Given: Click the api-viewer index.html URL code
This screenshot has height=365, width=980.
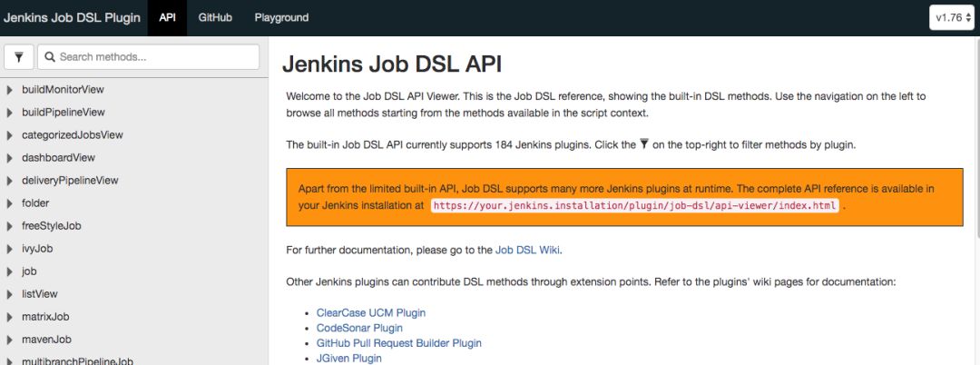Looking at the screenshot, I should point(635,205).
